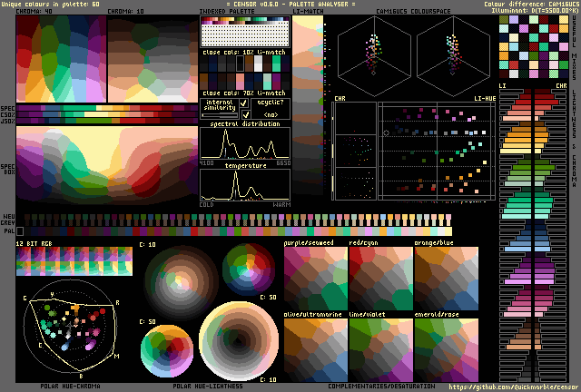The image size is (581, 392).
Task: Pick the outlined black first swatch in PAL row
Action: [20, 231]
